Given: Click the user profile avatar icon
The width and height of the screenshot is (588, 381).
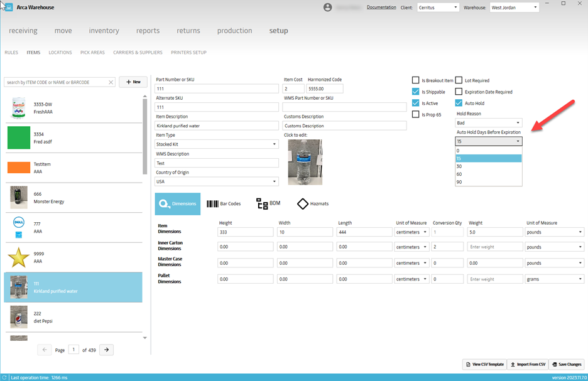Looking at the screenshot, I should (327, 8).
